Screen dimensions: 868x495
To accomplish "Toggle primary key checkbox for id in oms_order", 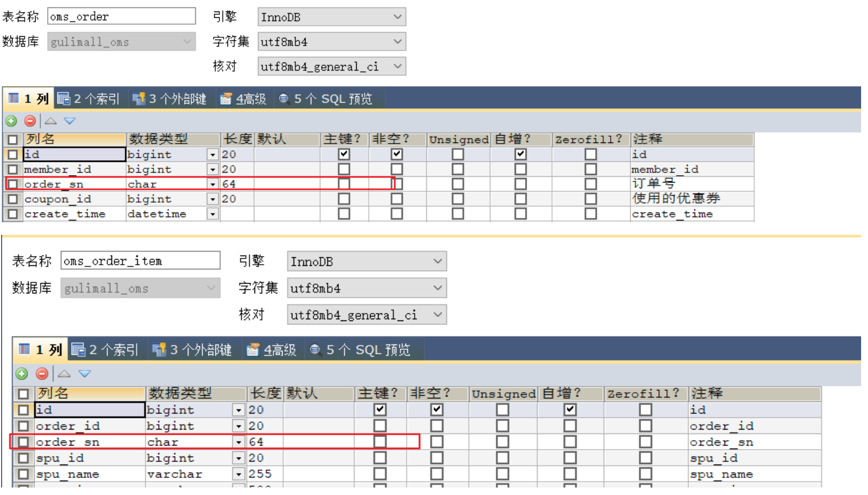I will pos(344,154).
